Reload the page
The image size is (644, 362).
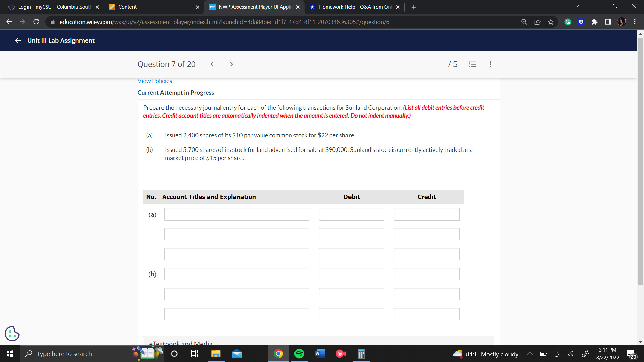(36, 22)
